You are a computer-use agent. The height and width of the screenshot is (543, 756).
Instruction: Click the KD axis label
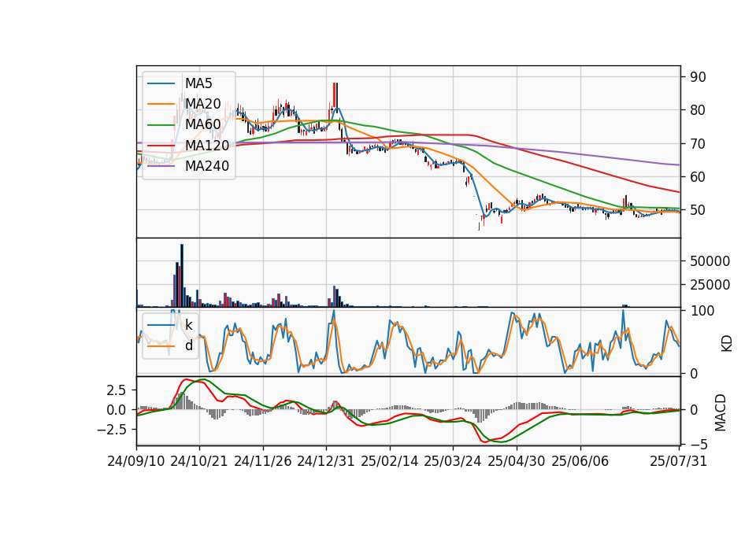coord(726,343)
